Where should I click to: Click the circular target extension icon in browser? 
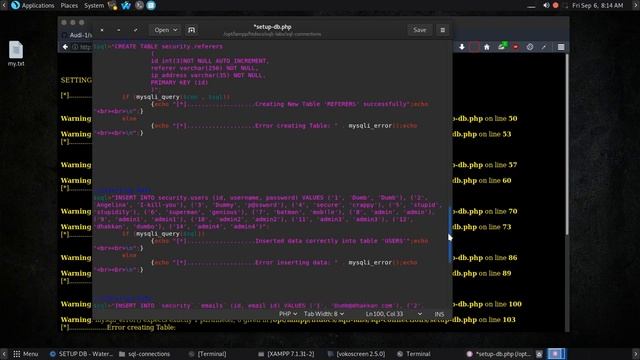click(530, 47)
